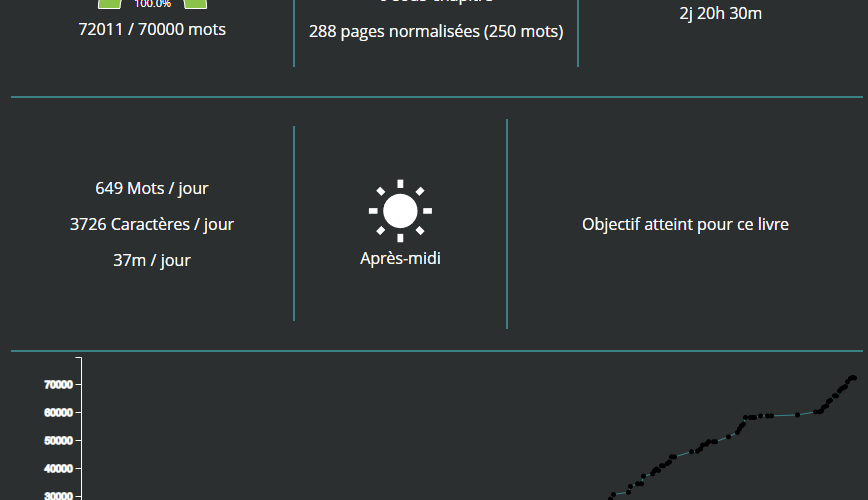Click '288 pages normalisées (250 mots)'
Image resolution: width=868 pixels, height=500 pixels.
coord(436,32)
